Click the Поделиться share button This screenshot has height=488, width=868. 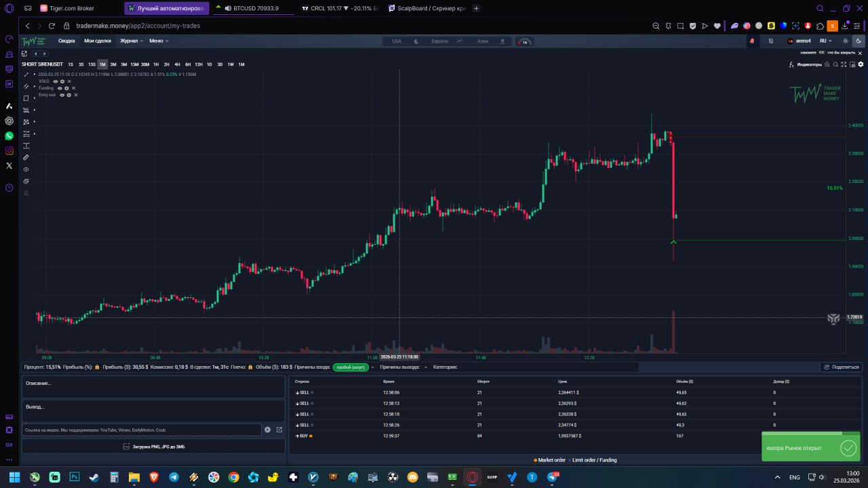point(841,367)
